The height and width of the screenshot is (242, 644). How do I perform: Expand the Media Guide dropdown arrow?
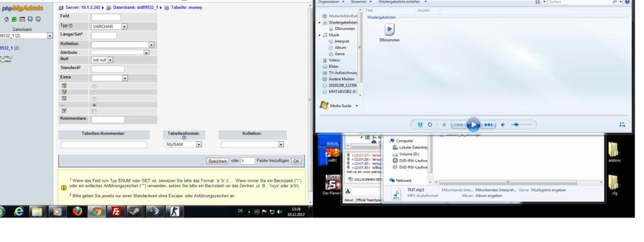pyautogui.click(x=357, y=106)
